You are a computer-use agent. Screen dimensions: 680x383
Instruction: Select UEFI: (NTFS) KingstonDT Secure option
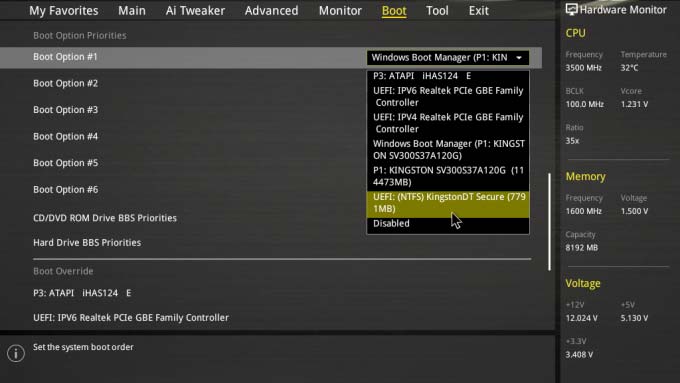[x=448, y=204]
